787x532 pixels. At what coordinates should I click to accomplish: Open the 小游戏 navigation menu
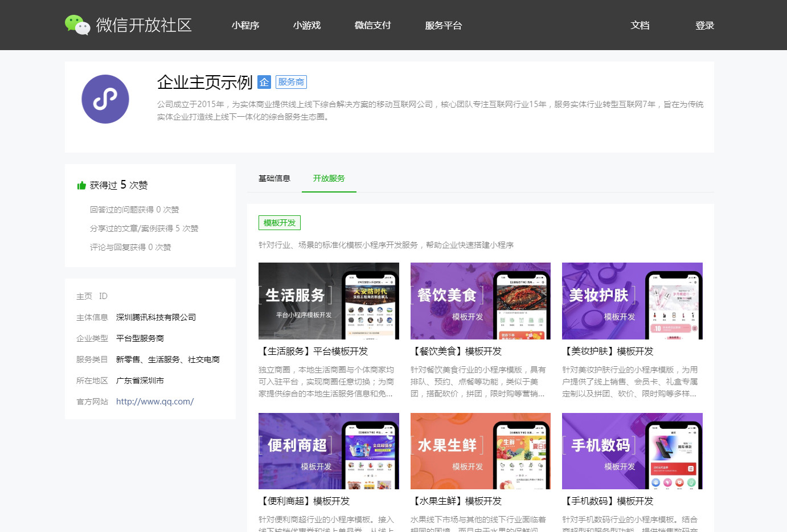(x=307, y=25)
